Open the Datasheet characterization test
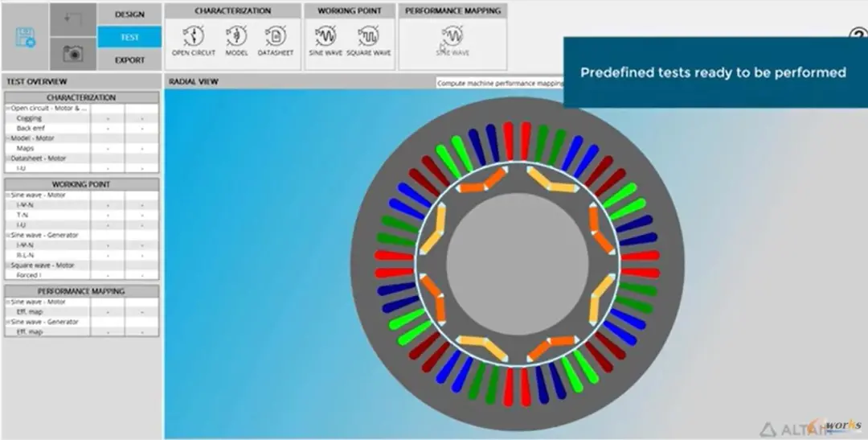 tap(275, 41)
